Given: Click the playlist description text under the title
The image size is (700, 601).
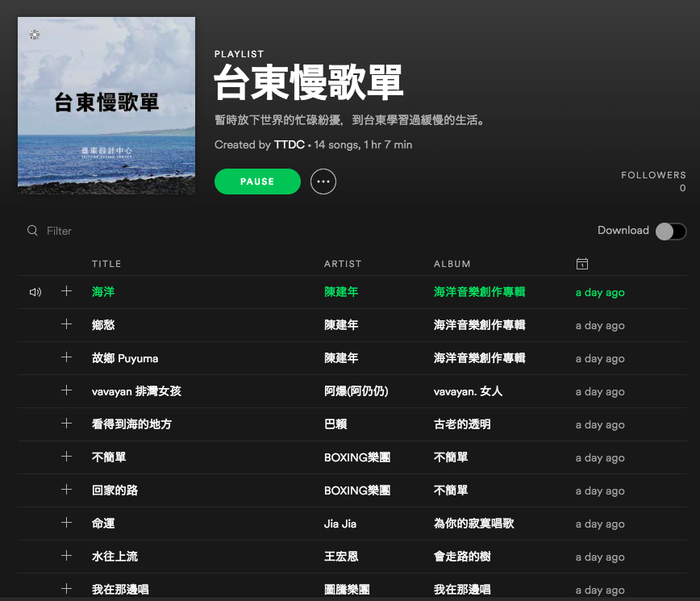Looking at the screenshot, I should coord(349,120).
